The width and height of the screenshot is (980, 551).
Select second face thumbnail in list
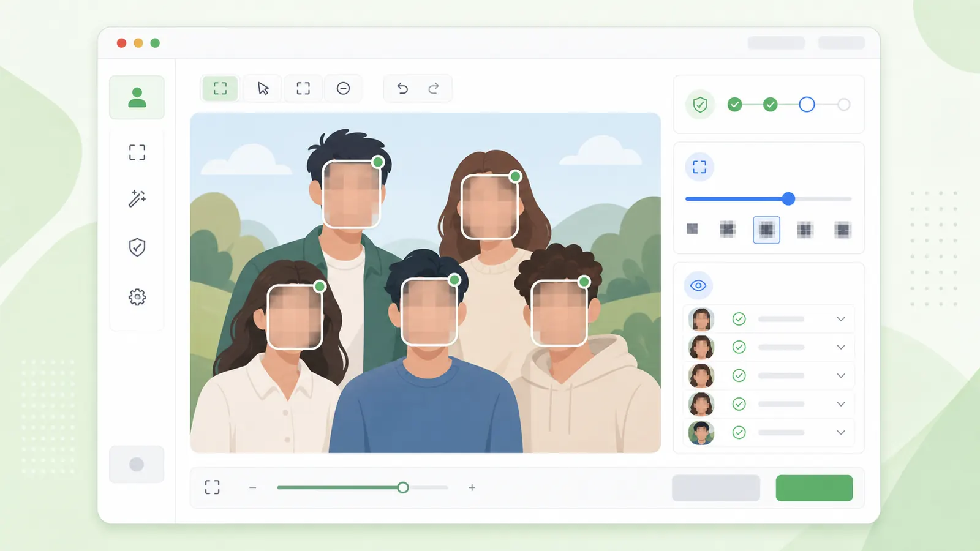click(701, 347)
